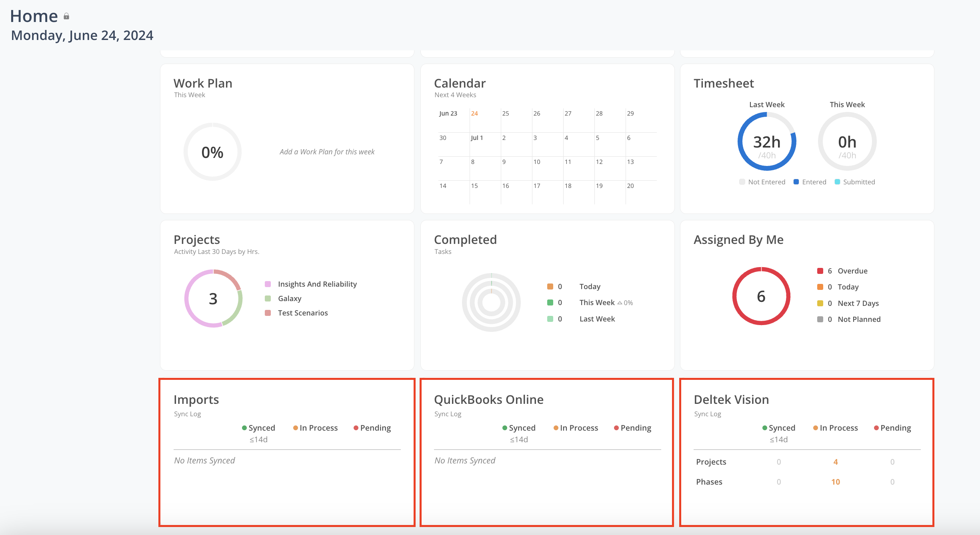
Task: Click the orange In Process dot under QuickBooks Online
Action: click(556, 427)
